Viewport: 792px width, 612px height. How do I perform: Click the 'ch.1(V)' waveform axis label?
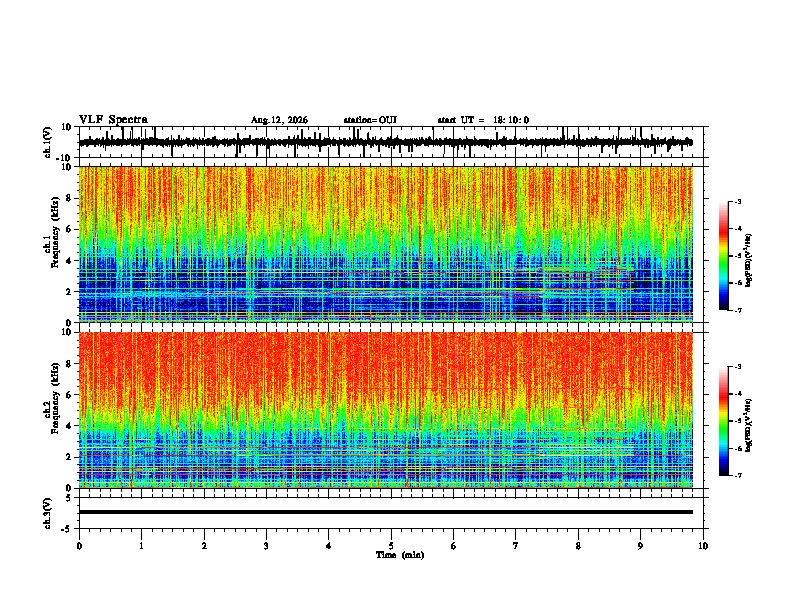click(48, 142)
